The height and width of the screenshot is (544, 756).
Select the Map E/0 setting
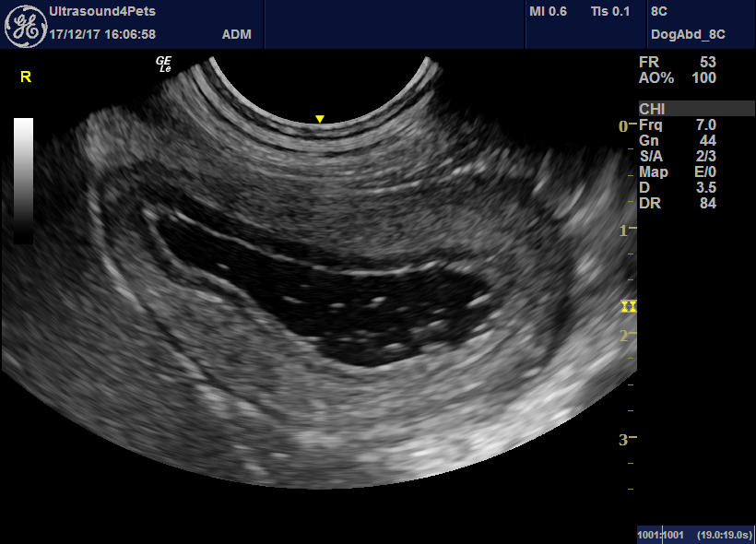[678, 172]
